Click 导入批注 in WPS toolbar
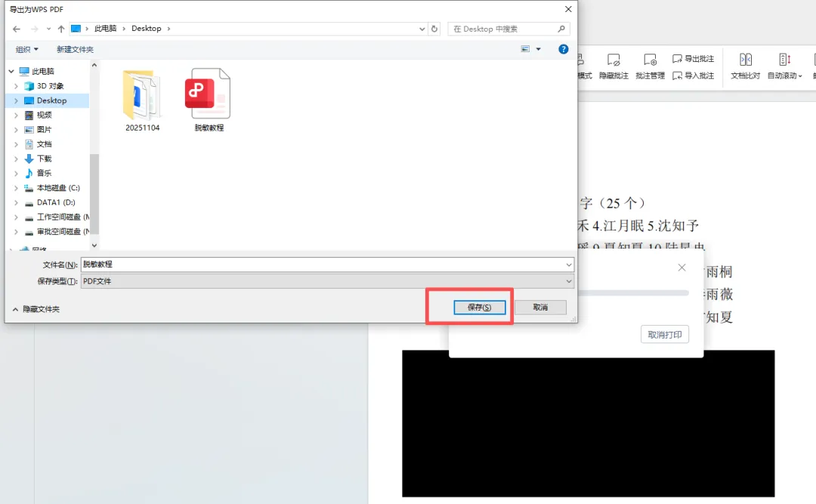816x504 pixels. pos(693,76)
